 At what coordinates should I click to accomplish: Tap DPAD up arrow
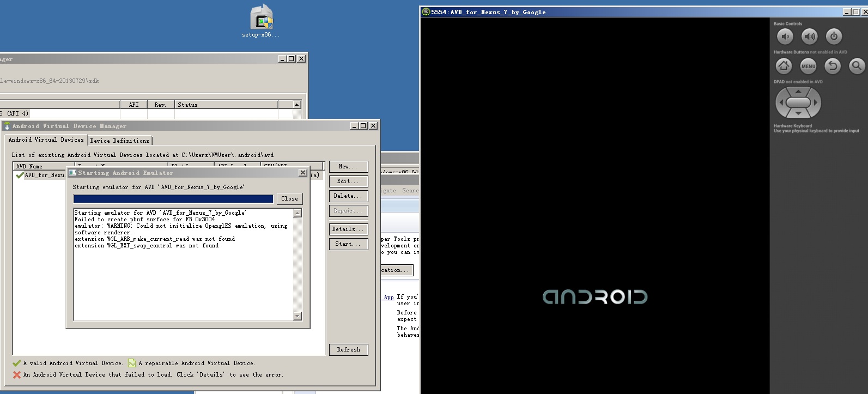pyautogui.click(x=798, y=91)
